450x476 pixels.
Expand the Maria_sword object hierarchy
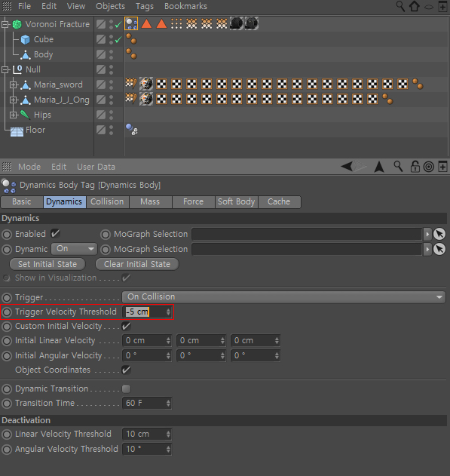[13, 84]
